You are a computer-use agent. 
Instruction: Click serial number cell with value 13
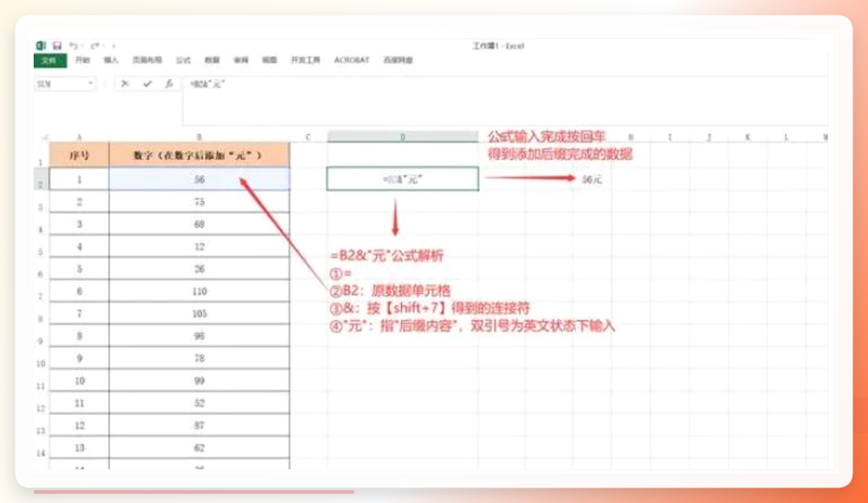pyautogui.click(x=79, y=448)
